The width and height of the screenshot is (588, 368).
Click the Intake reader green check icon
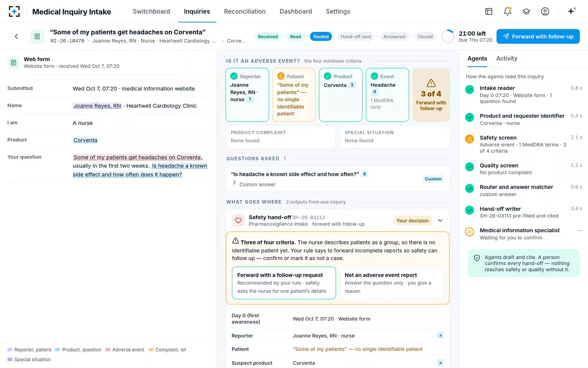point(470,90)
